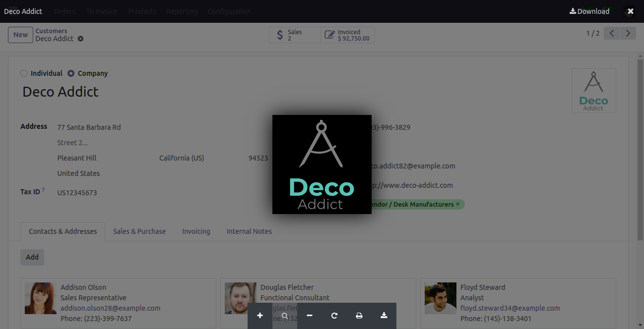
Task: Click the Add contact button
Action: point(32,257)
